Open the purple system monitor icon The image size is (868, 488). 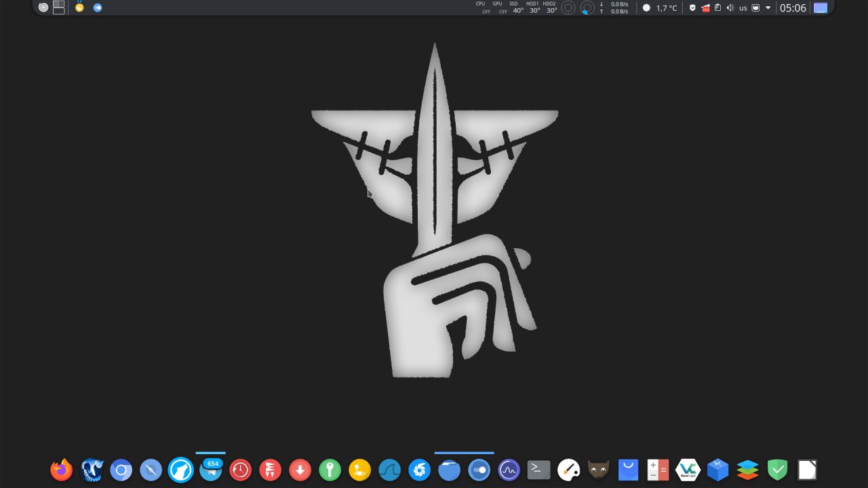tap(509, 470)
